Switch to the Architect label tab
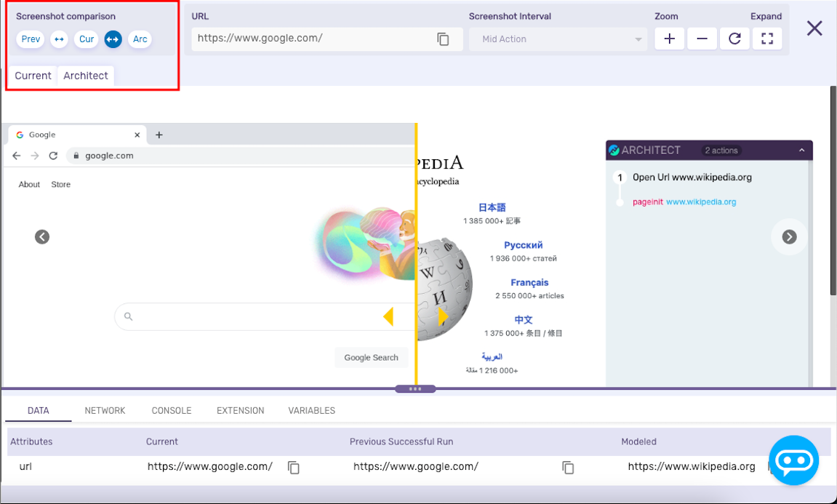This screenshot has height=504, width=837. coord(85,76)
